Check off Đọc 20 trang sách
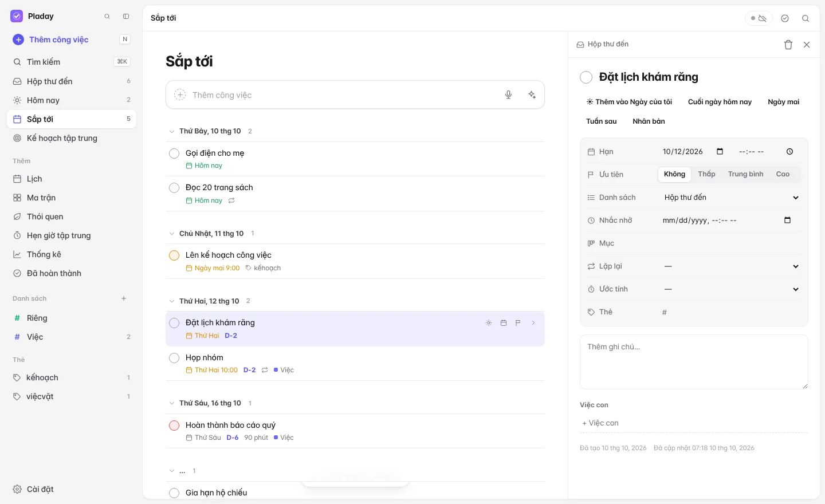The image size is (825, 504). tap(174, 188)
